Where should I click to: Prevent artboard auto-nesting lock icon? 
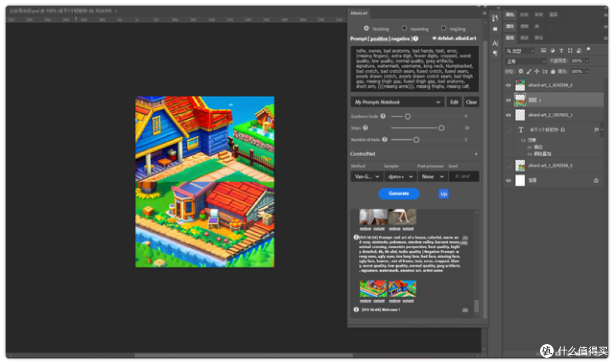pos(545,72)
